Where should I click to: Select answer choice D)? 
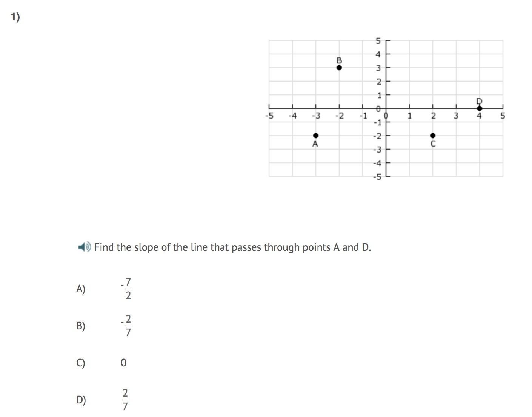click(81, 400)
